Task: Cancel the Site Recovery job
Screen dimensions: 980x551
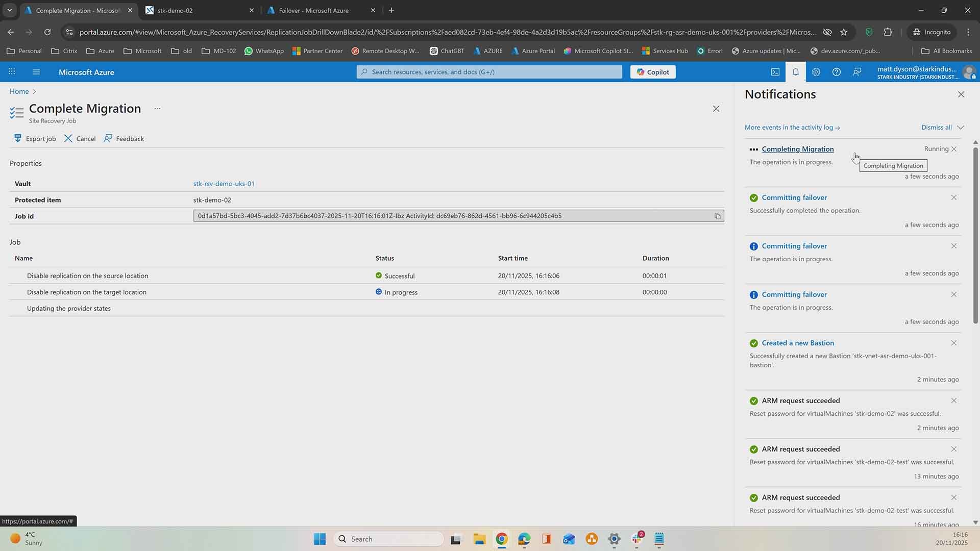Action: tap(80, 139)
